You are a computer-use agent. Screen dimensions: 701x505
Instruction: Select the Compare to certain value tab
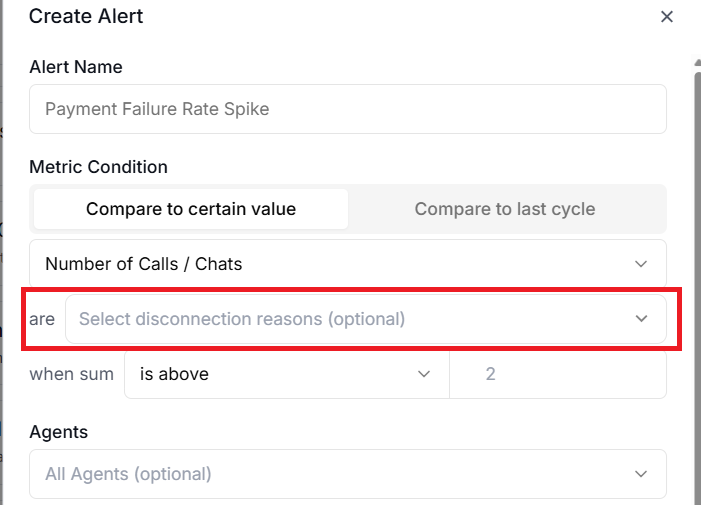point(191,209)
